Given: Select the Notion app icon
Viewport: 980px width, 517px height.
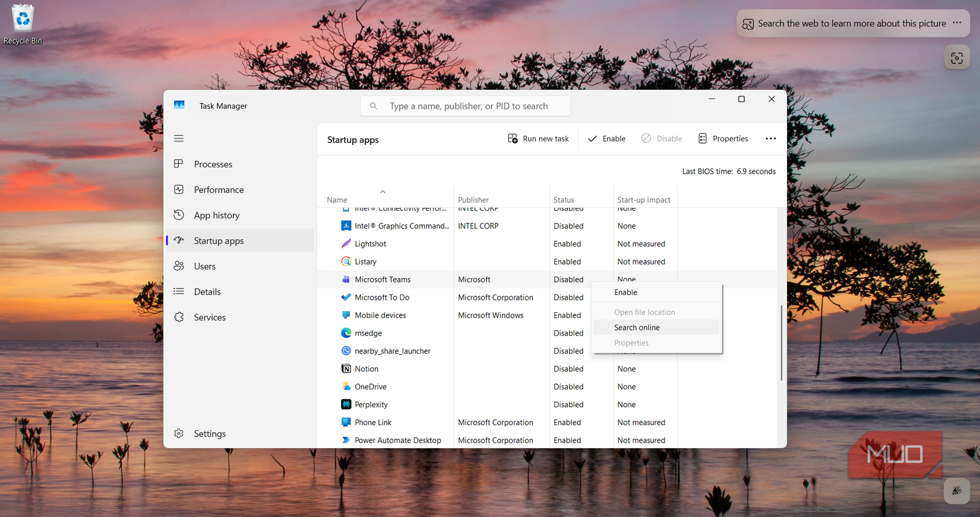Looking at the screenshot, I should 346,368.
